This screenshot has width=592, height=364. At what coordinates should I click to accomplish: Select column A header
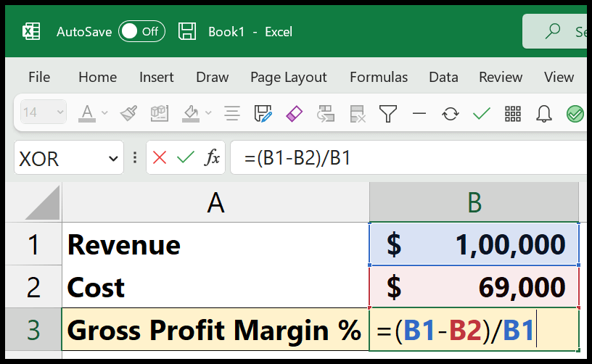[215, 202]
